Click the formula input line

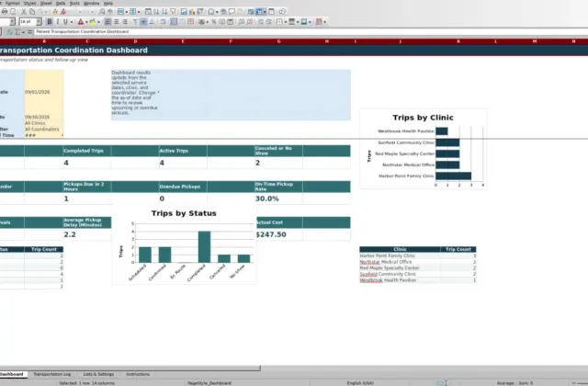pyautogui.click(x=311, y=32)
